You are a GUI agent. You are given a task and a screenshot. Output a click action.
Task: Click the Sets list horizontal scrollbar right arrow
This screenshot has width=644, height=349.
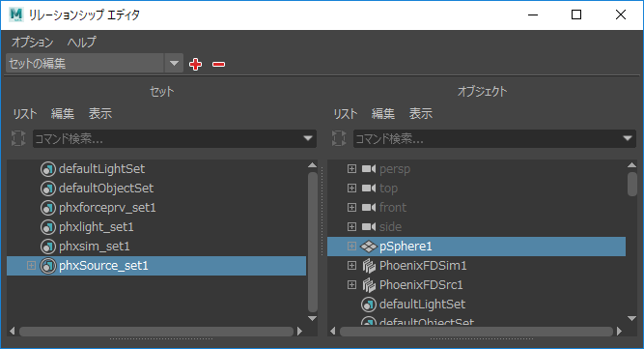[300, 331]
